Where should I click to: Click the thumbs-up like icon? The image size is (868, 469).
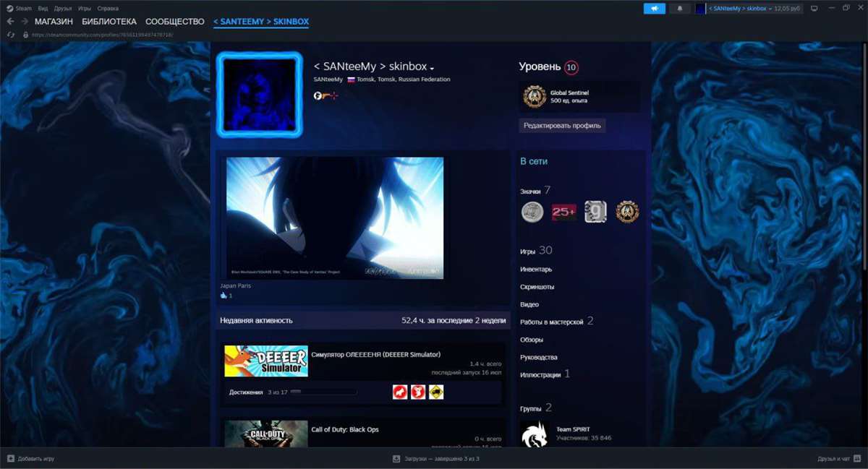click(x=224, y=296)
